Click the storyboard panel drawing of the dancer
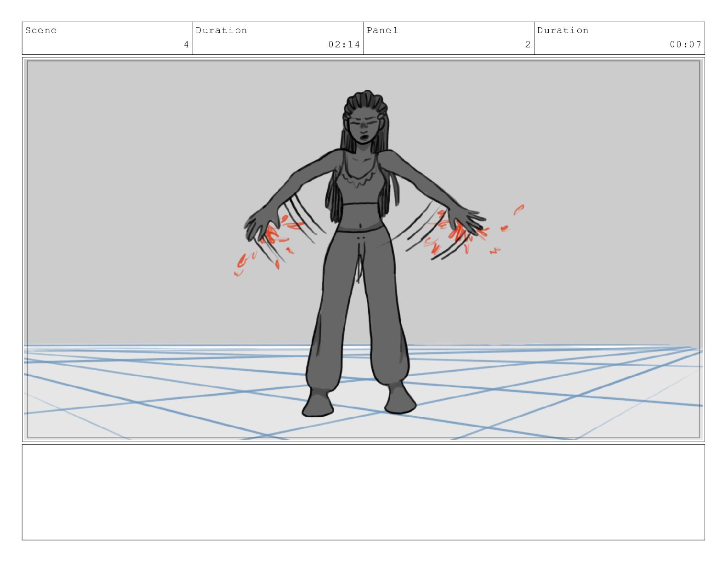 tap(363, 249)
